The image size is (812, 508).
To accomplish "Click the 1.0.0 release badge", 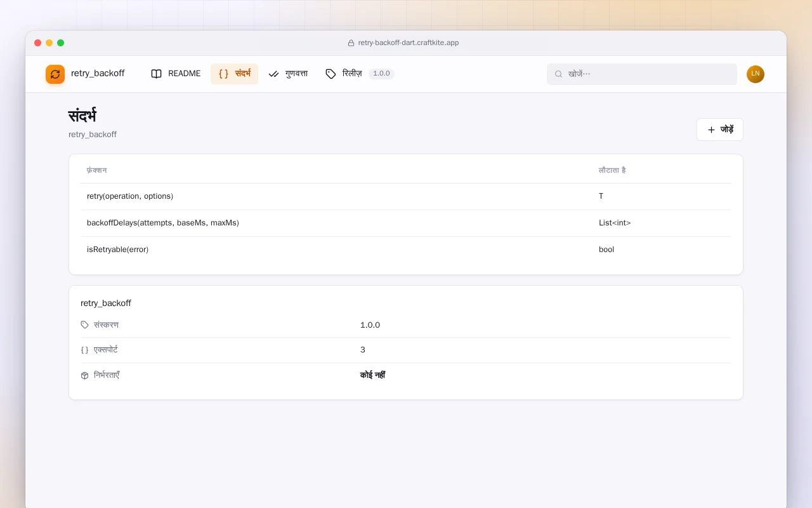I will click(381, 74).
